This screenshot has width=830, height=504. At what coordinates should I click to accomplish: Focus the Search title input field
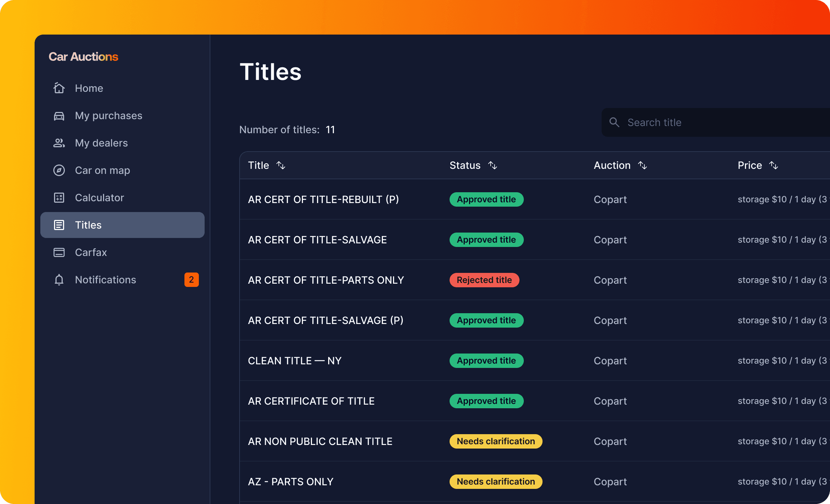tap(720, 122)
